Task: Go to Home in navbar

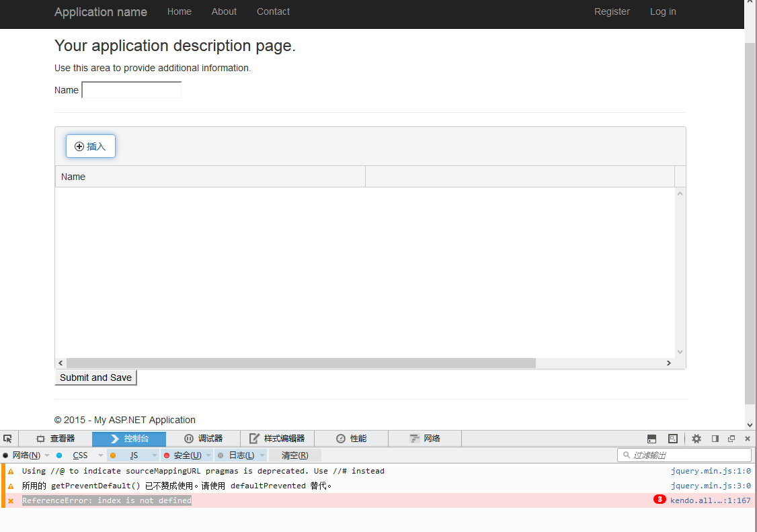Action: (179, 11)
